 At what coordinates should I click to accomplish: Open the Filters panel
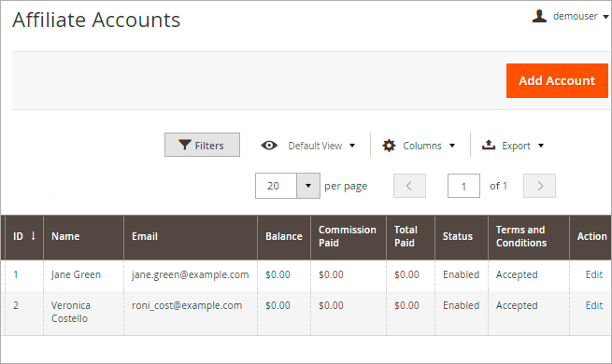click(x=202, y=145)
